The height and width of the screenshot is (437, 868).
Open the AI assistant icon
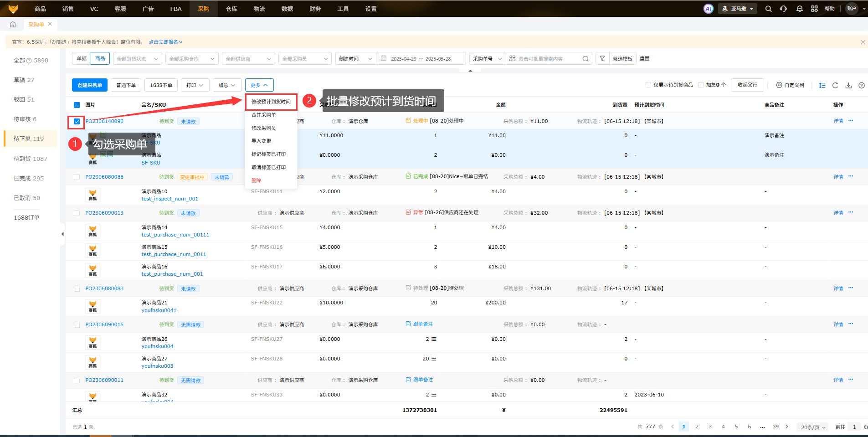708,9
